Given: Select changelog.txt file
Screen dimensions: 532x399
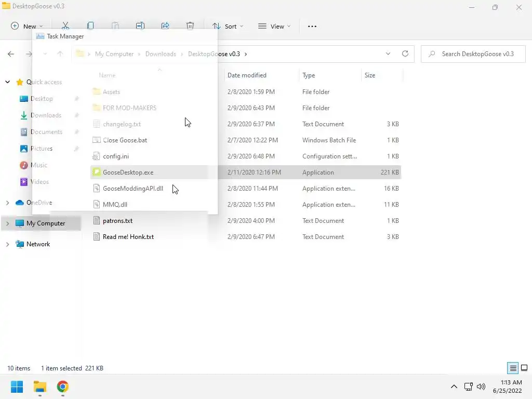Looking at the screenshot, I should [122, 124].
